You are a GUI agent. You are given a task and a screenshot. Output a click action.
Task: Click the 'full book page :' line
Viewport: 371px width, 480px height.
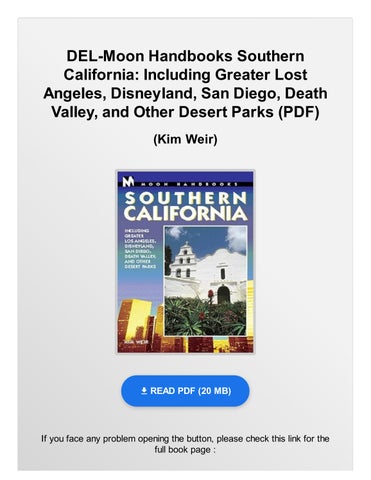click(x=185, y=450)
